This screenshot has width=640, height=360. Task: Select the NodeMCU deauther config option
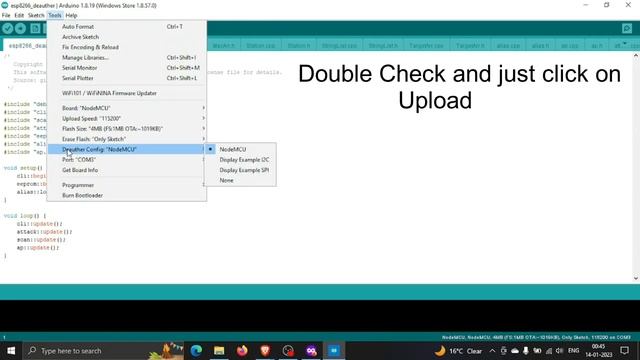tap(240, 149)
